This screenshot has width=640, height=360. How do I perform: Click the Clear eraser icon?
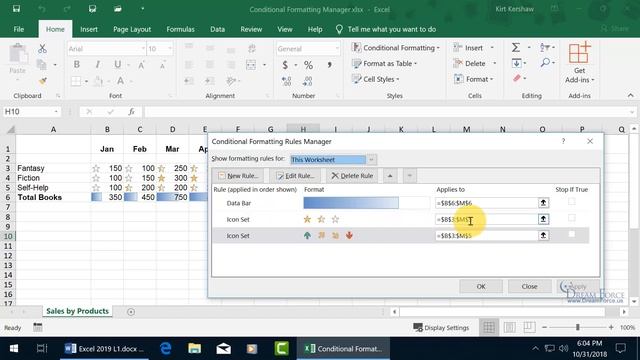[x=517, y=78]
